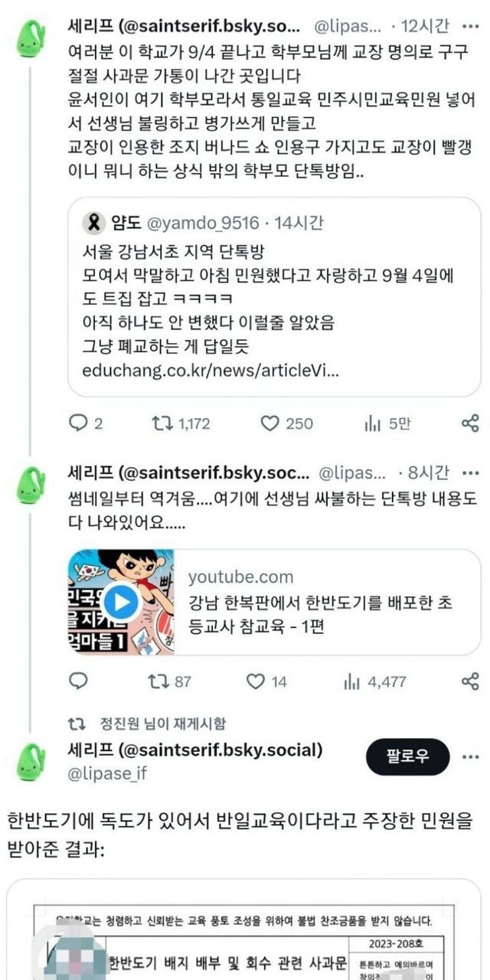Reply to the second tweet
Screen dimensions: 490x980
click(x=79, y=681)
